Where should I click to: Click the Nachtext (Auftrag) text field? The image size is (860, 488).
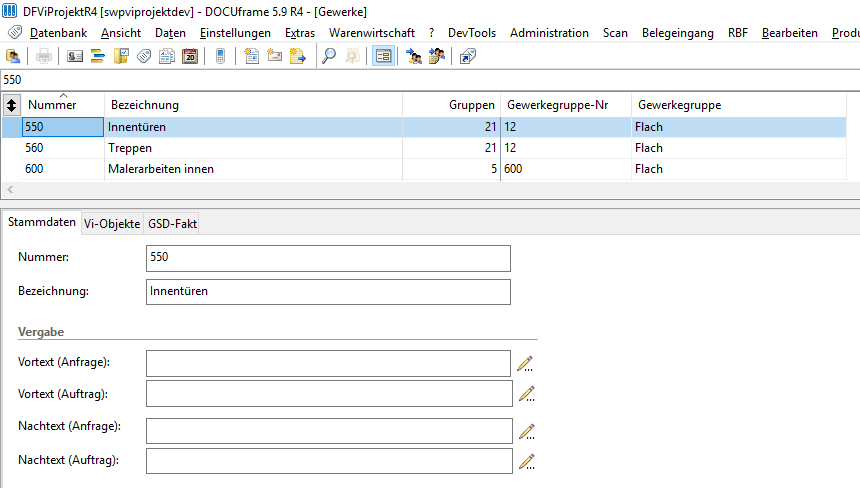tap(329, 461)
